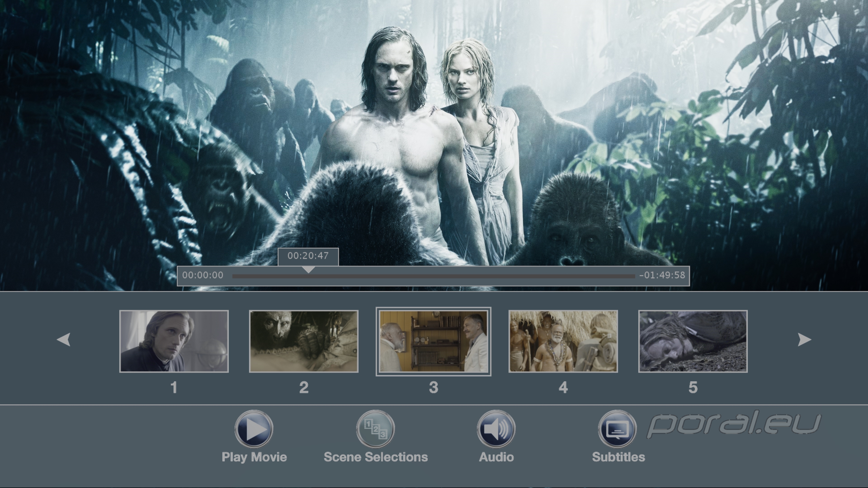Viewport: 868px width, 488px height.
Task: Select scene 2 thumbnail
Action: tap(304, 341)
